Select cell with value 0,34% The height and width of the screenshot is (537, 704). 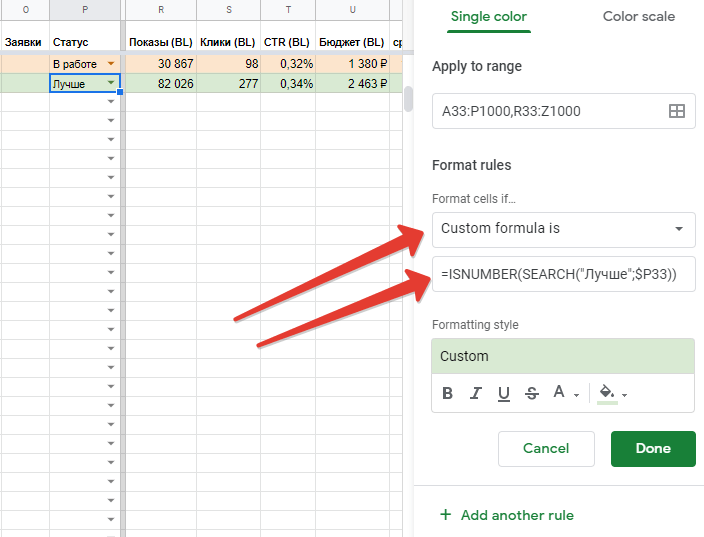click(x=288, y=84)
